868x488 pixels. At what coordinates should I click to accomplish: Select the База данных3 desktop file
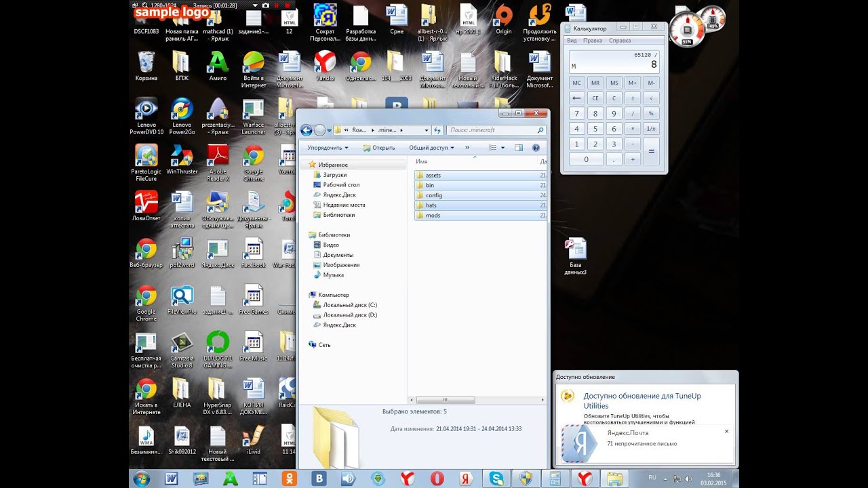coord(575,256)
